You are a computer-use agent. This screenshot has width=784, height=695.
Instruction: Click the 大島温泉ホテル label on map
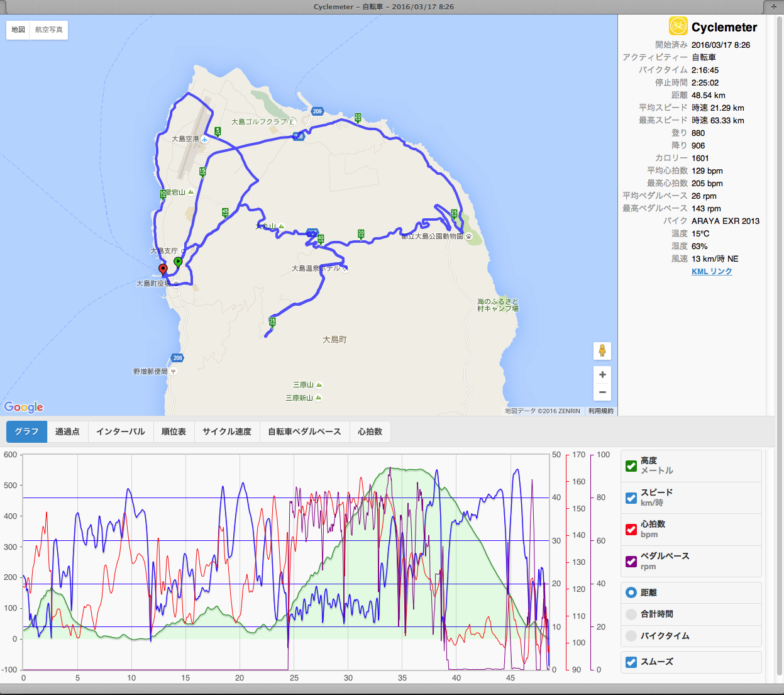pos(316,269)
